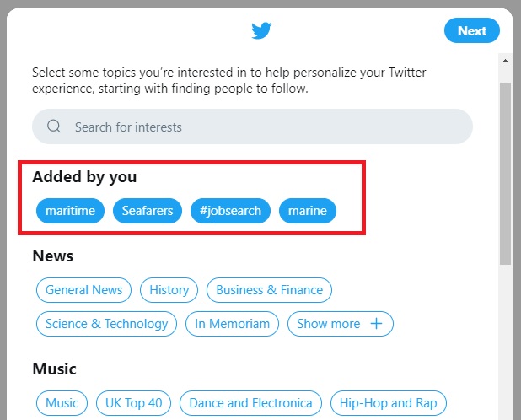Select the In Memoriam topic

232,324
